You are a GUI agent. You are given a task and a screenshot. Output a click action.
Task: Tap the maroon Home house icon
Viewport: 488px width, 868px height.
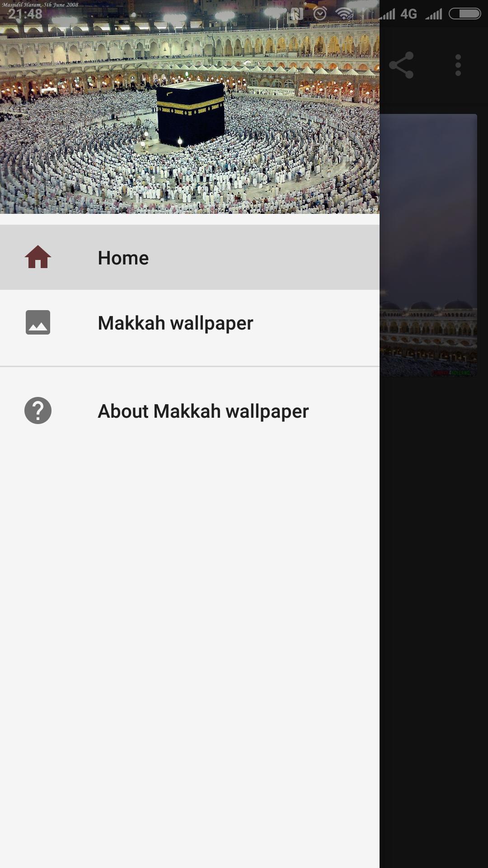38,257
